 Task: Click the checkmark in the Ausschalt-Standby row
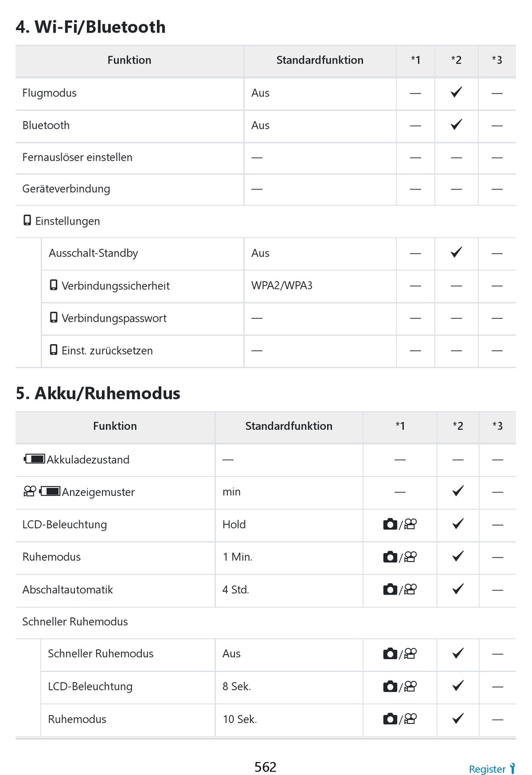[456, 253]
